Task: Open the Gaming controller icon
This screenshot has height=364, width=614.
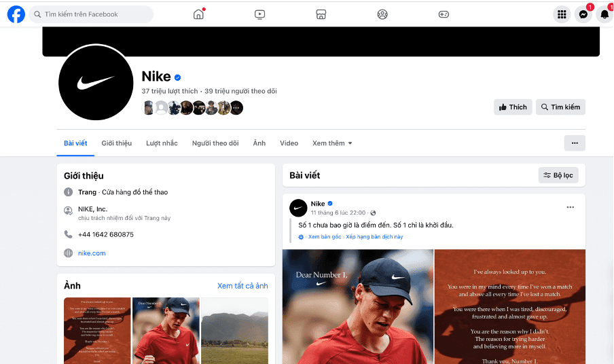Action: [x=444, y=14]
